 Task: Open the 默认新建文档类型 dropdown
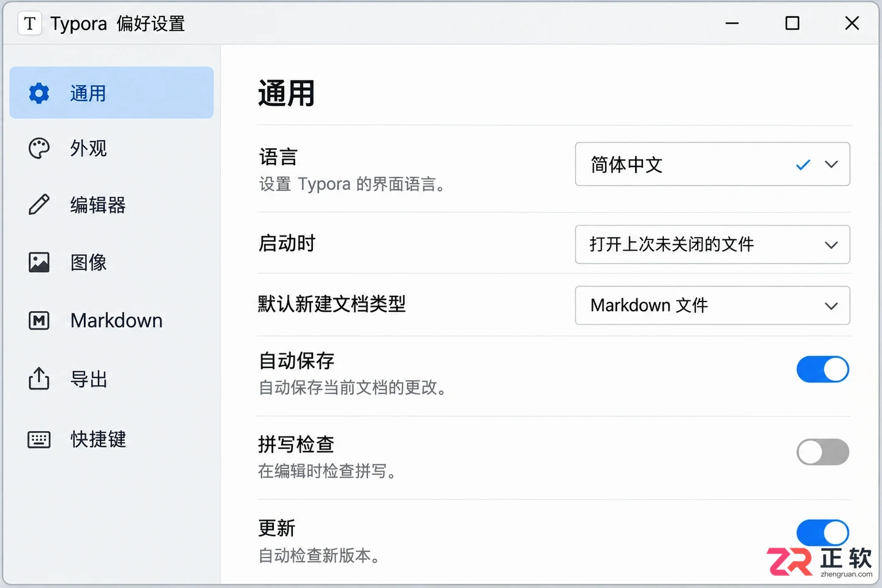click(x=712, y=305)
